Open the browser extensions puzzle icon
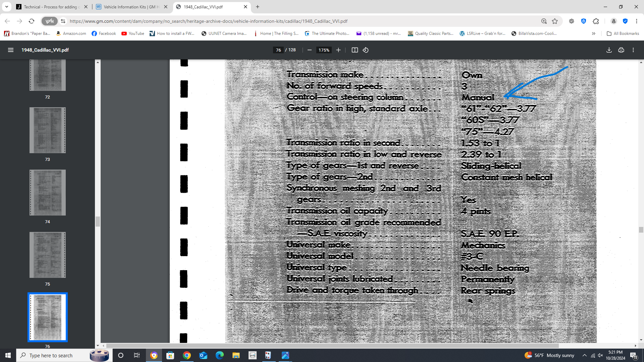Screen dimensions: 644x362 click(596, 21)
